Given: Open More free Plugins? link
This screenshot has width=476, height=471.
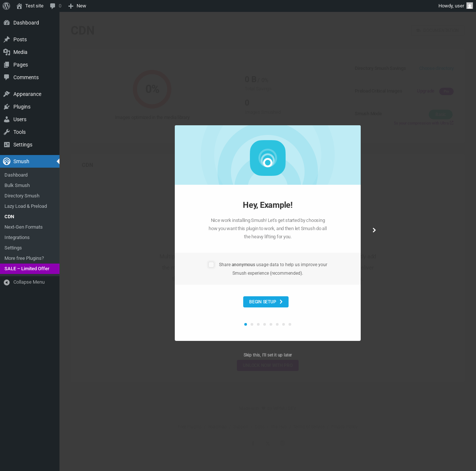Looking at the screenshot, I should (30, 258).
